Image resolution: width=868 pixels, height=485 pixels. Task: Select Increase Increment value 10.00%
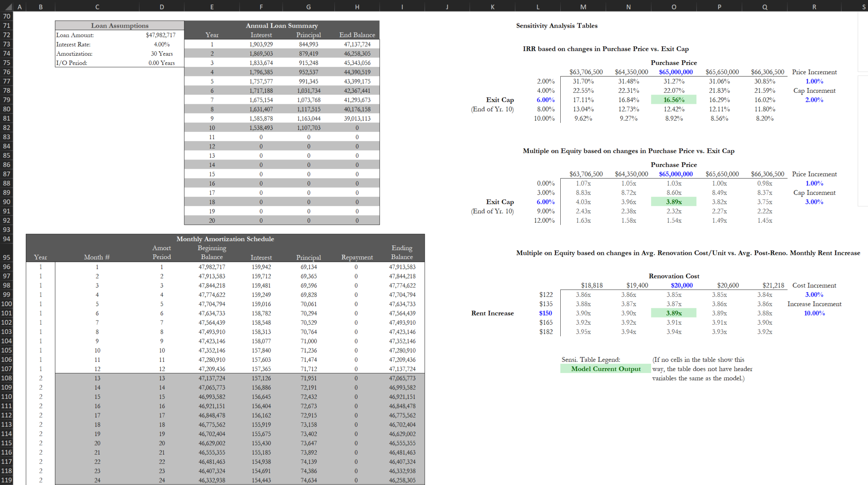point(814,313)
